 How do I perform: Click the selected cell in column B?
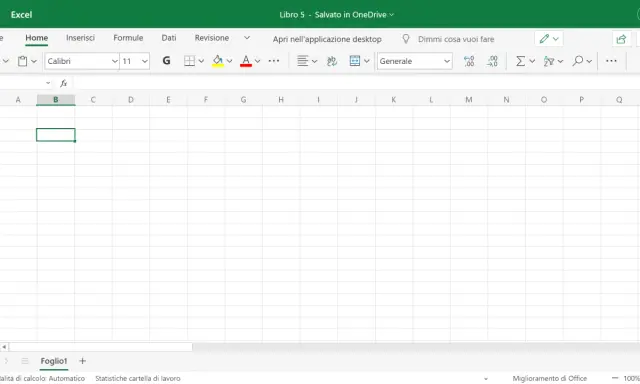56,135
